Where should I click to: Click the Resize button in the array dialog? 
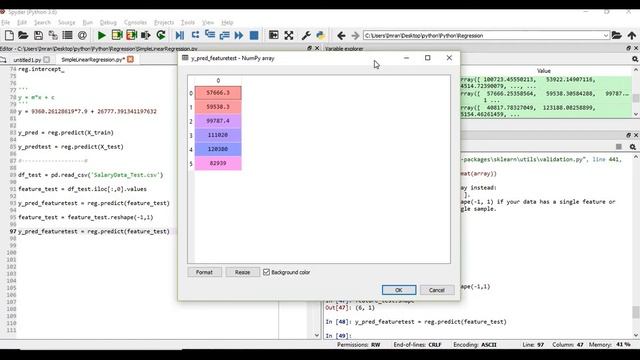242,272
